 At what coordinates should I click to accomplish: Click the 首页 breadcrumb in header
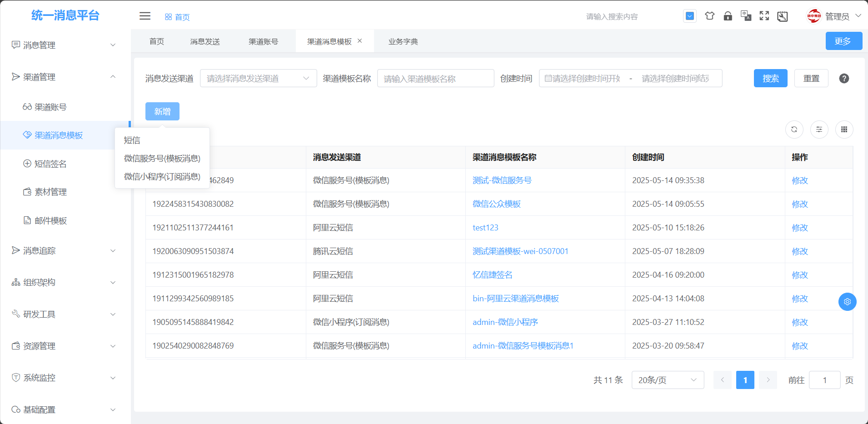pos(178,17)
